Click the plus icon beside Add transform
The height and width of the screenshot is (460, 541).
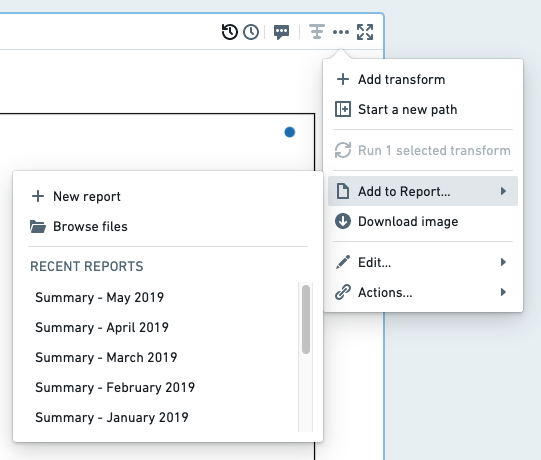(x=343, y=79)
